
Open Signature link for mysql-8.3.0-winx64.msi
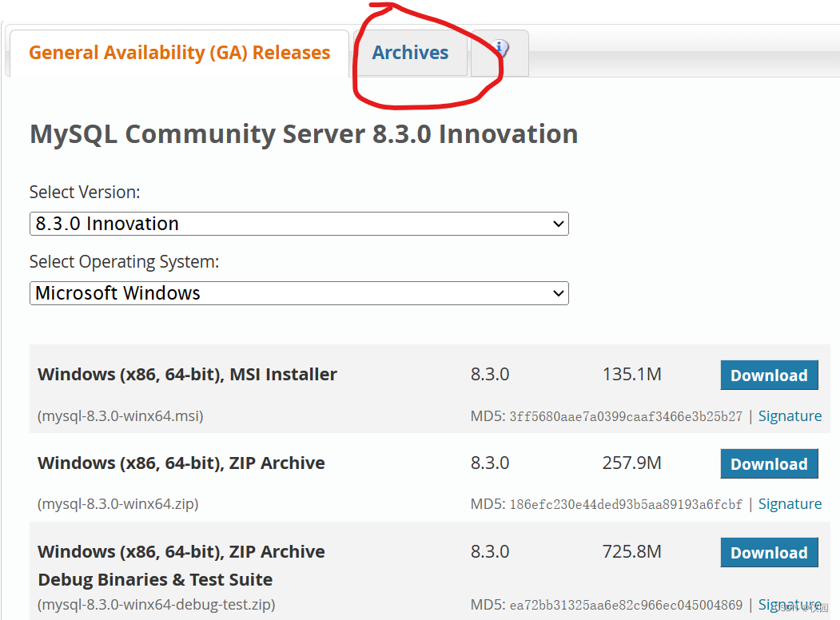coord(790,416)
